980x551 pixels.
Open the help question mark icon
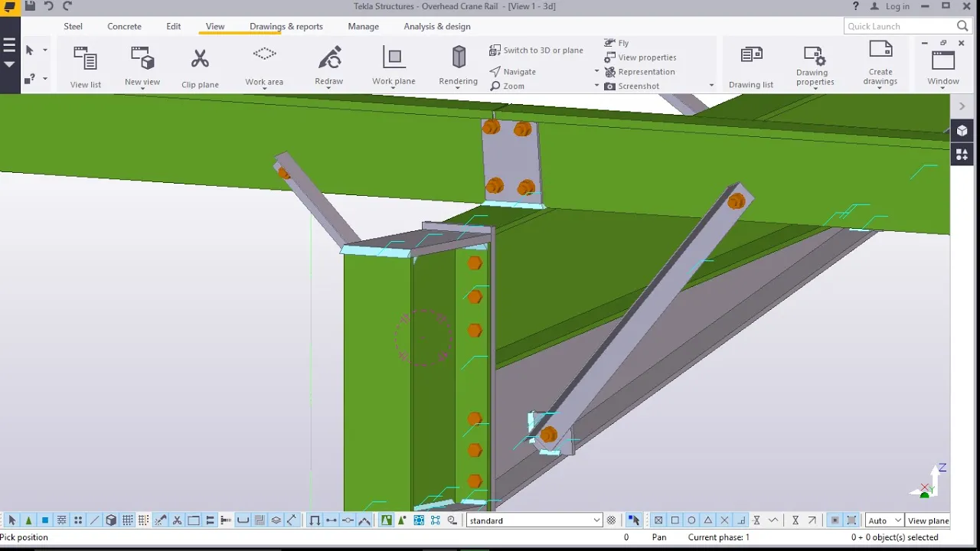pyautogui.click(x=856, y=6)
